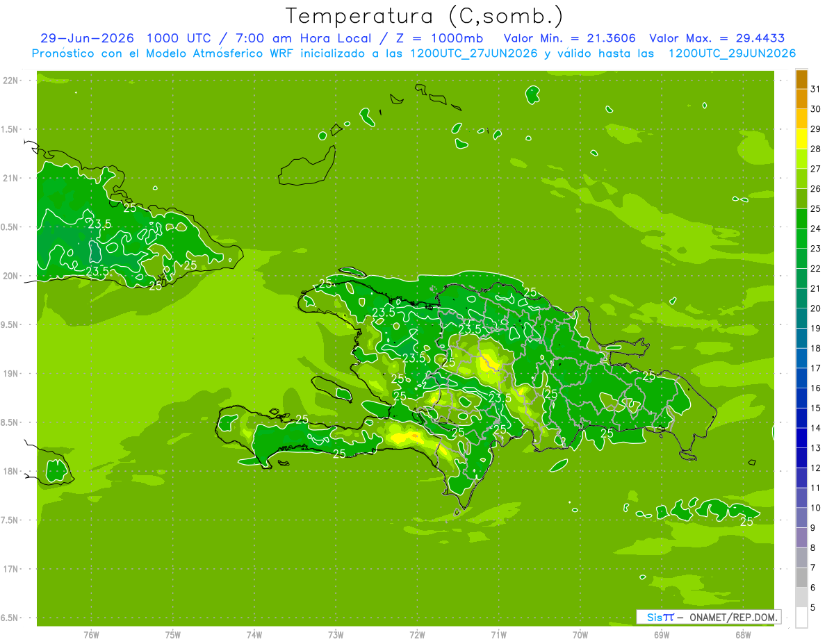Screen dimensions: 834x644
Task: Click the legend value 29
Action: [x=816, y=129]
